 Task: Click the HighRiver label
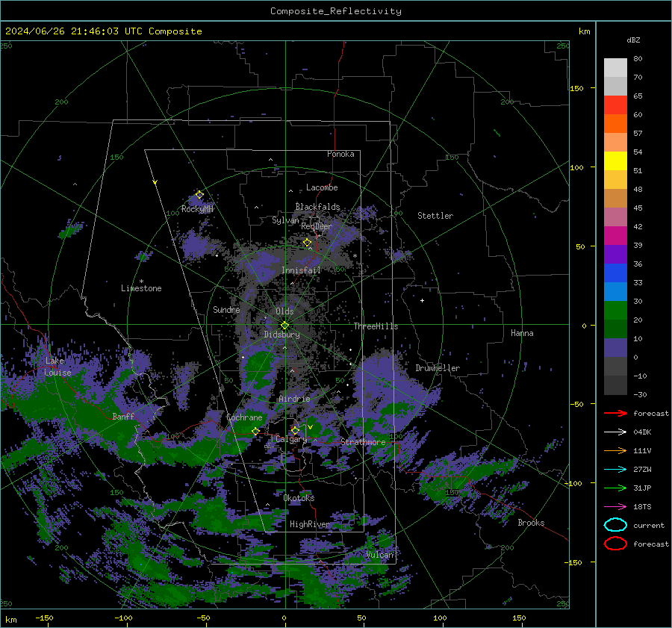coord(309,524)
